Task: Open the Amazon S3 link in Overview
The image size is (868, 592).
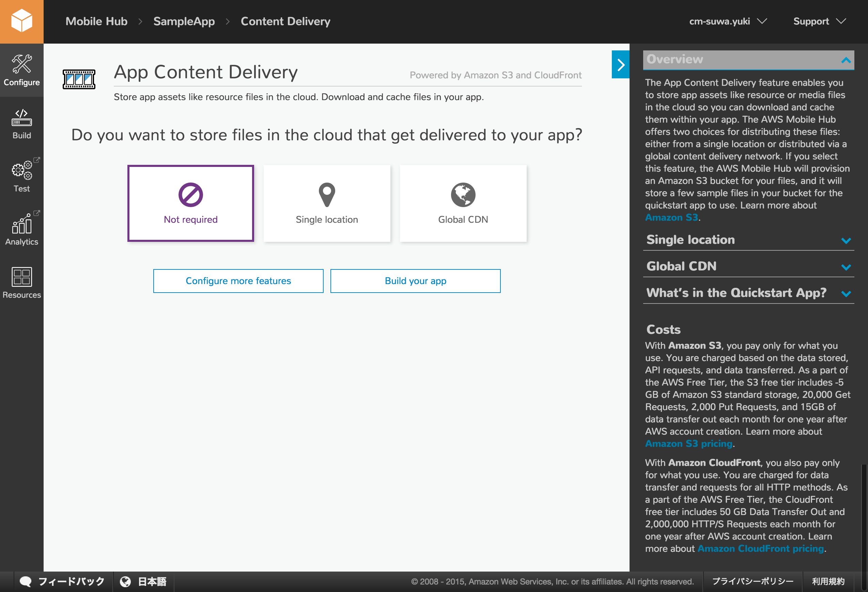Action: coord(671,217)
